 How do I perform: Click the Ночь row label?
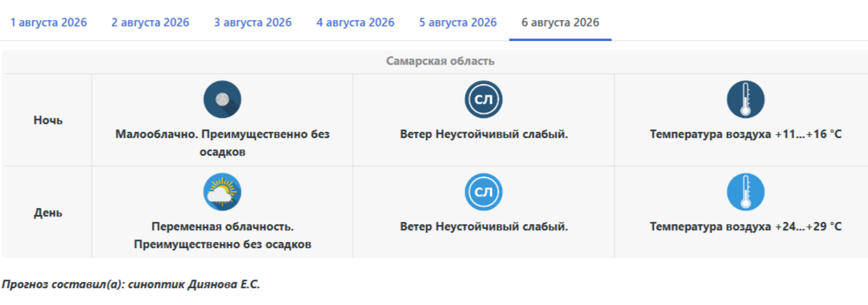coord(48,120)
